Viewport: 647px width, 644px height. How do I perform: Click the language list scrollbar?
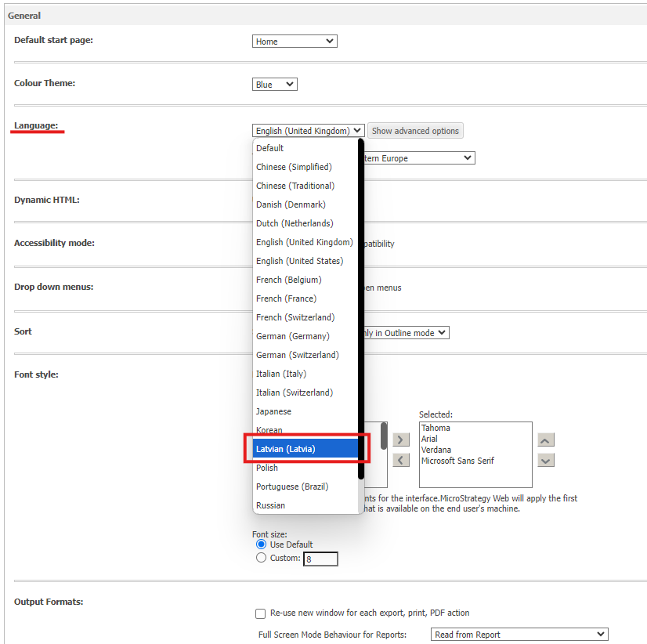[x=361, y=309]
